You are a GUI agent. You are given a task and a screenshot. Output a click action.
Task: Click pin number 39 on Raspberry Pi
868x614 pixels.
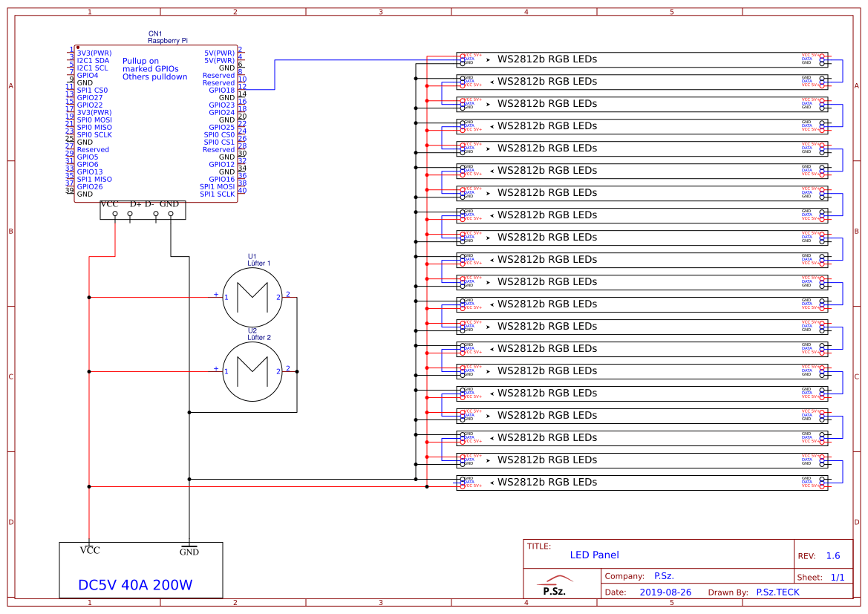point(70,191)
